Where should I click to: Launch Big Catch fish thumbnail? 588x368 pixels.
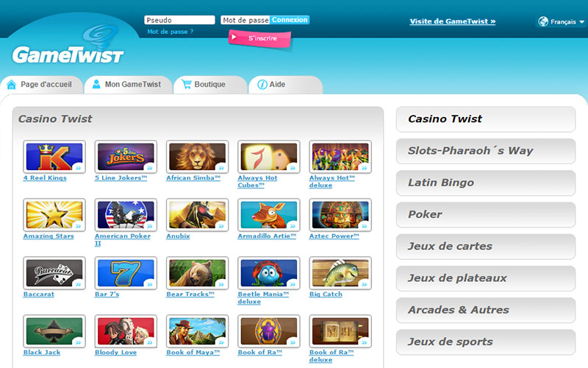[x=340, y=273]
